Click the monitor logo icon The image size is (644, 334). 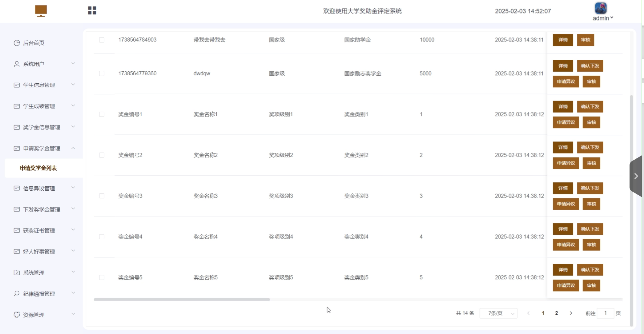(x=41, y=11)
